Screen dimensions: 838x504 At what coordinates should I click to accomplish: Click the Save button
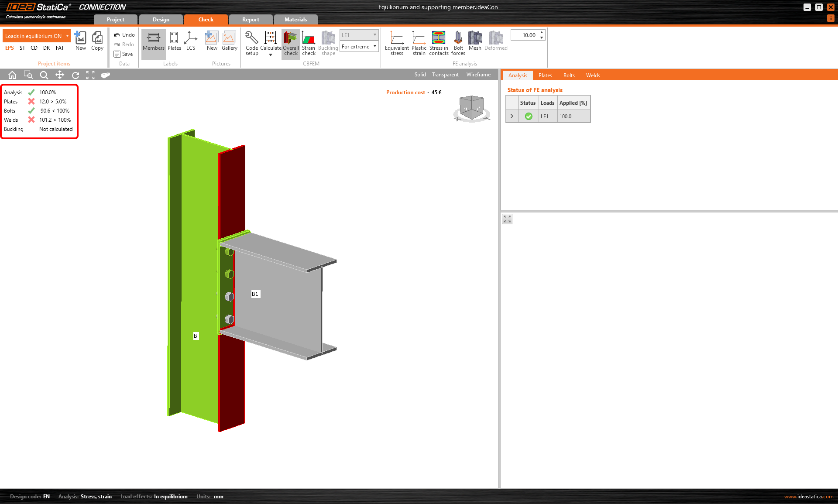[124, 54]
